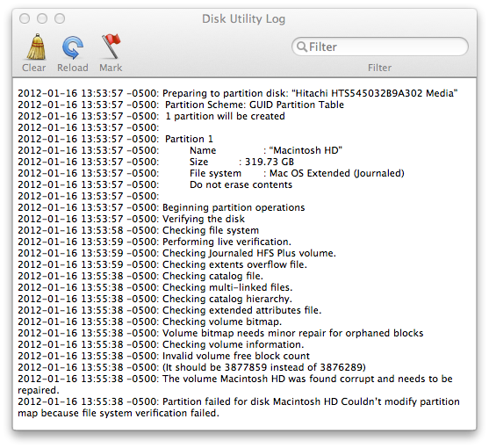Focus the Filter search field
489x448 pixels.
380,47
